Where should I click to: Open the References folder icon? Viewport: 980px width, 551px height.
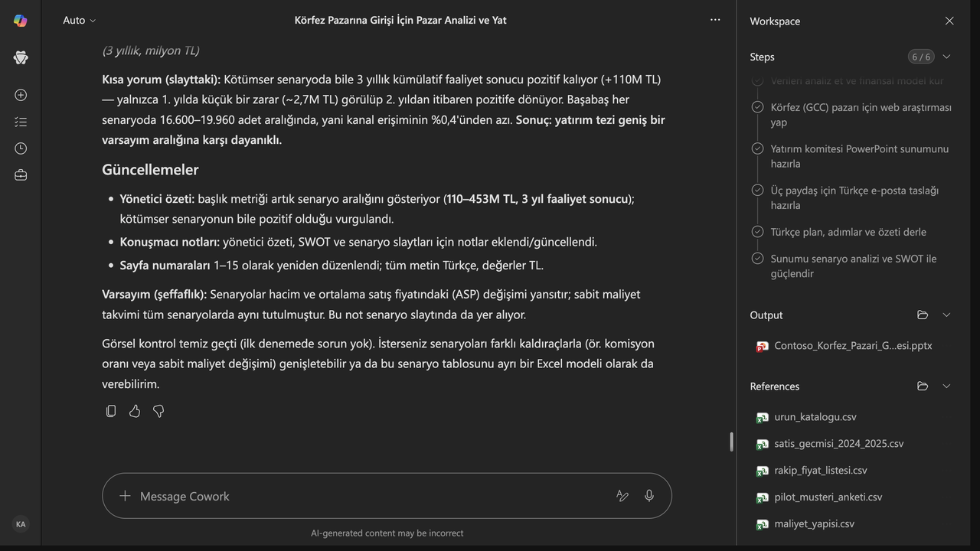pos(923,386)
